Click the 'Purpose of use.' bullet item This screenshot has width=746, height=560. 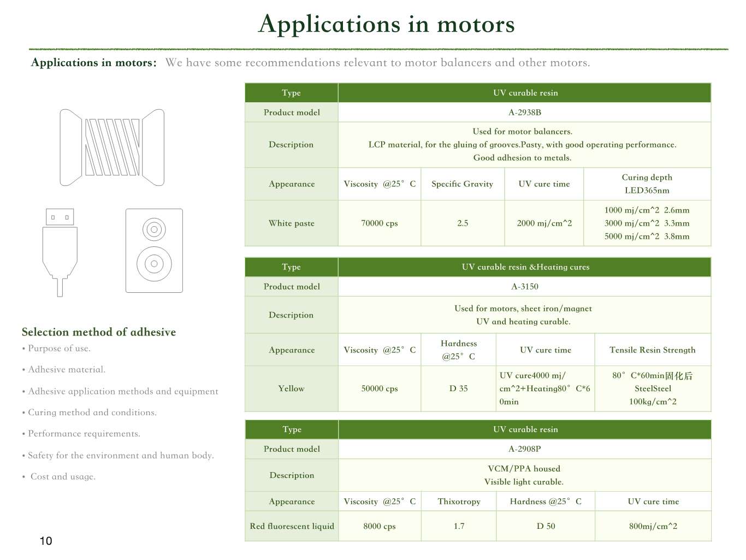tap(59, 349)
